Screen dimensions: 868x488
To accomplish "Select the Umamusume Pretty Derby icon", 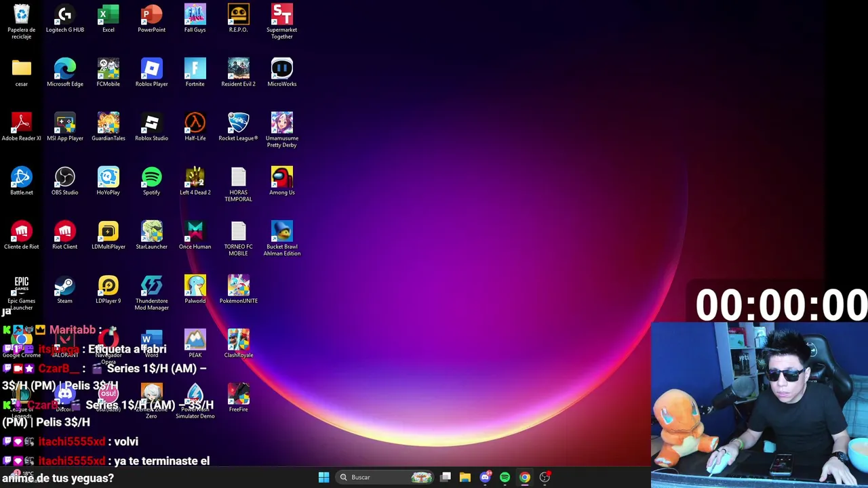I will [282, 129].
